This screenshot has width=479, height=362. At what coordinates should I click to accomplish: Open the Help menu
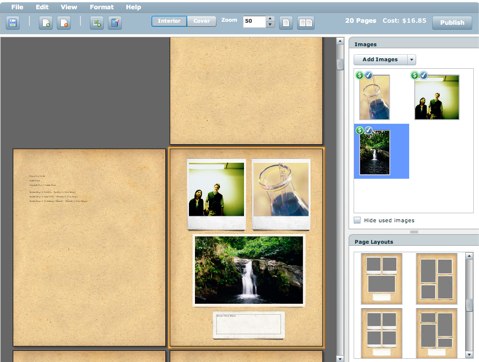(x=133, y=7)
